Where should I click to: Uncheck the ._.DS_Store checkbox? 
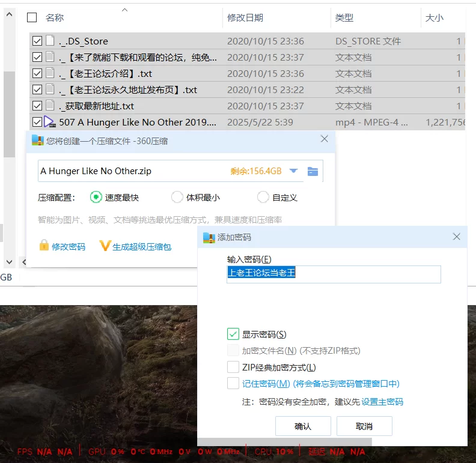[37, 41]
